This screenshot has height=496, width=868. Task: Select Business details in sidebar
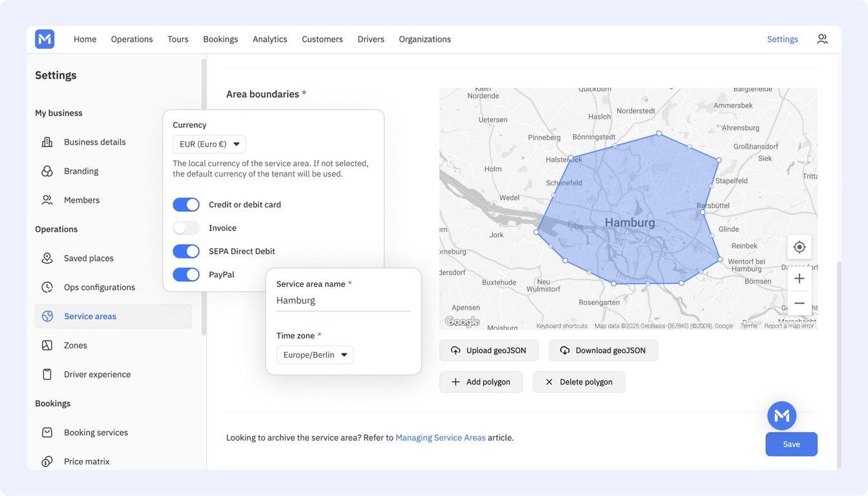pyautogui.click(x=94, y=142)
